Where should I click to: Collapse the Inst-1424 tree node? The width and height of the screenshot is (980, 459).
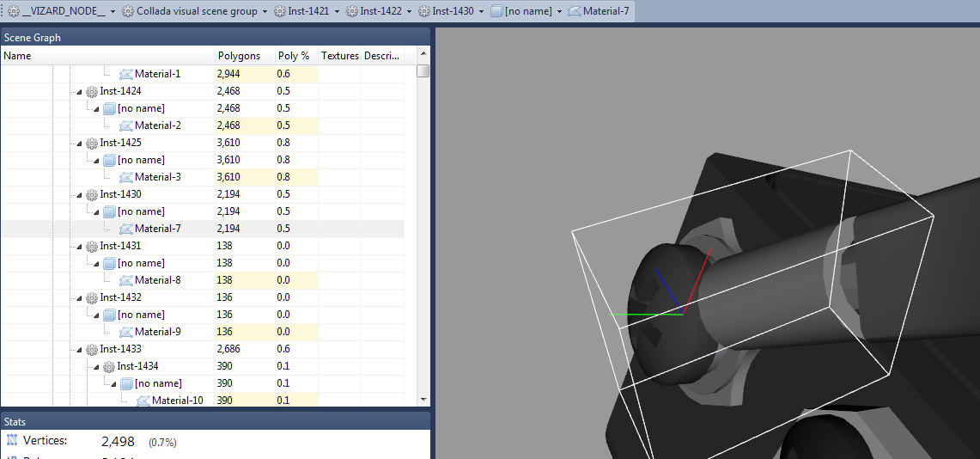point(79,91)
